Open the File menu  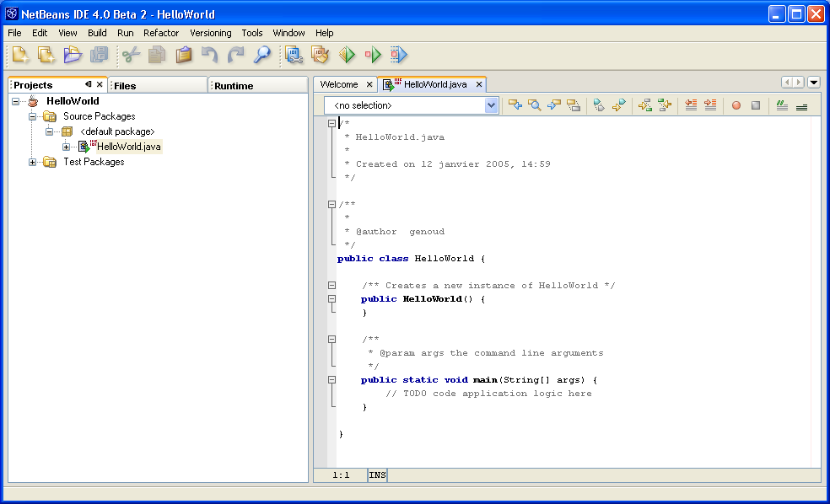click(x=14, y=33)
